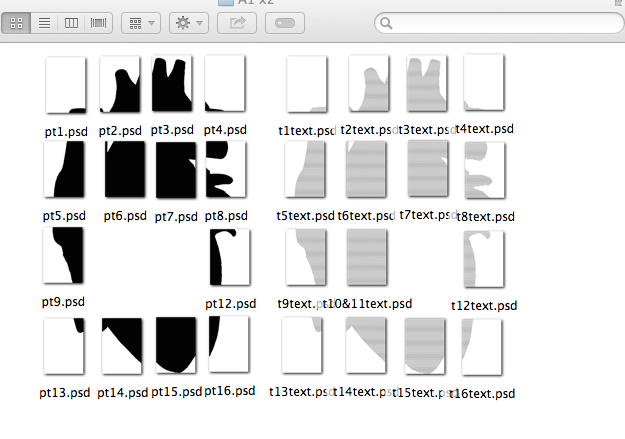Image resolution: width=625 pixels, height=439 pixels.
Task: Click the pt2.psd file name label
Action: tap(120, 131)
